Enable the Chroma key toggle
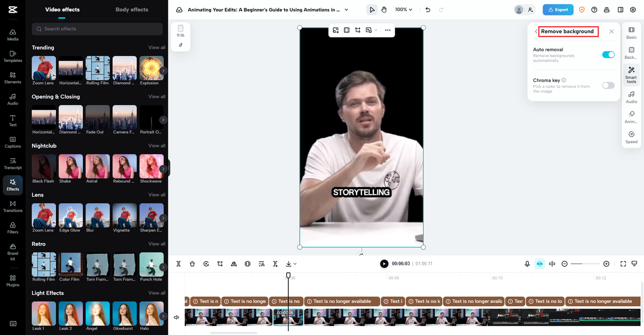Screen dimensions: 644x335 (x=608, y=85)
